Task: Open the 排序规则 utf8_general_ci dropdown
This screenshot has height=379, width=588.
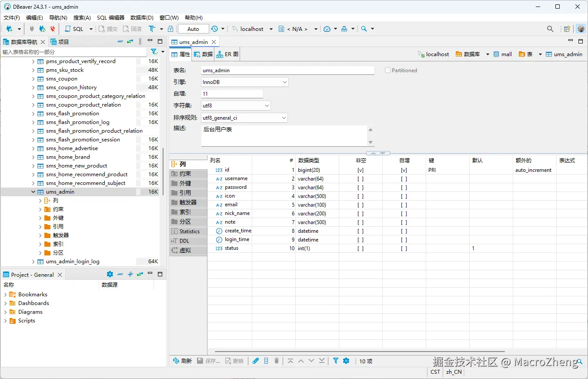Action: coord(244,117)
